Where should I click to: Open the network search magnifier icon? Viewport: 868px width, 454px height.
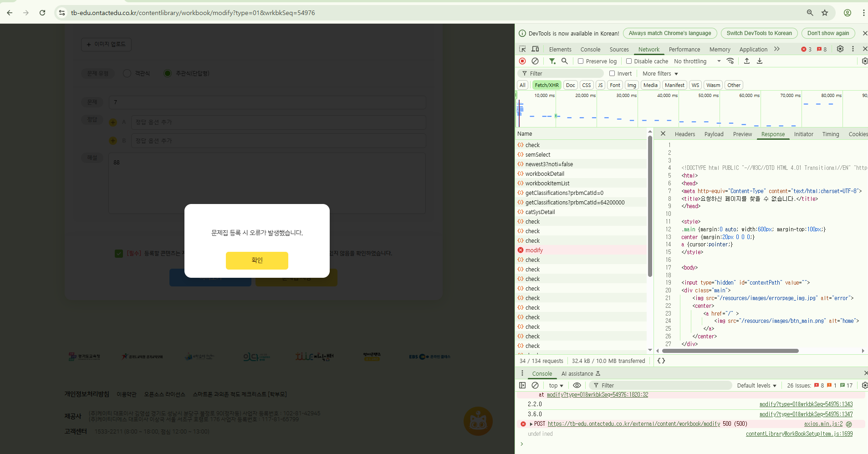point(565,61)
